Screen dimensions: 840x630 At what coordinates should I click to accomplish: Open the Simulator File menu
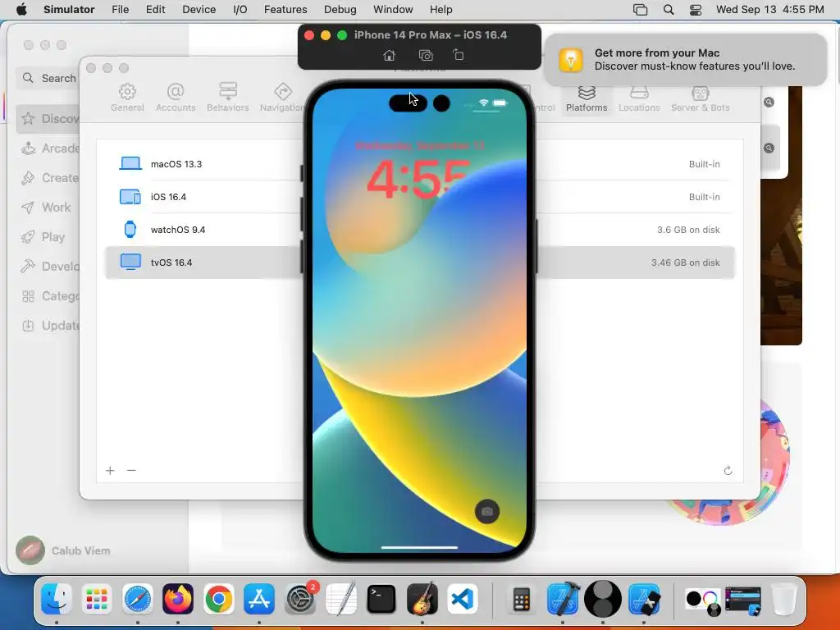coord(120,10)
